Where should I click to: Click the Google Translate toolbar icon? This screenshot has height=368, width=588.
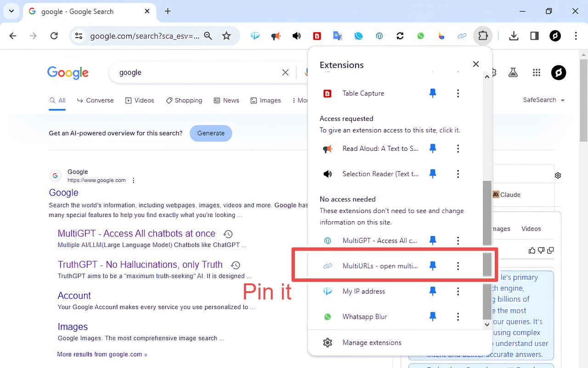pos(338,36)
